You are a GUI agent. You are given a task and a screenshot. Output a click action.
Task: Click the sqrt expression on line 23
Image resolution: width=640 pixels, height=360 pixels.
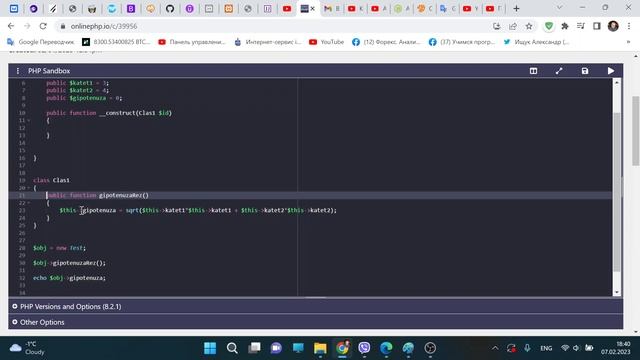point(231,210)
